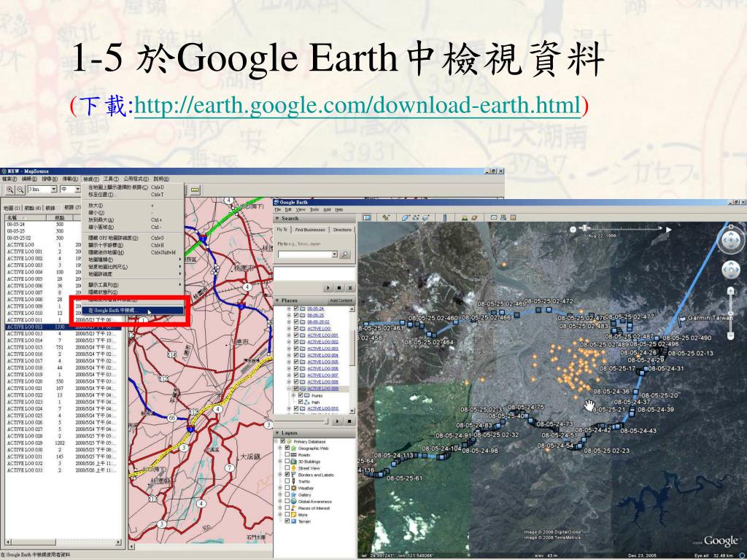Open the Tools menu in Google Earth
This screenshot has height=560, width=747.
(x=314, y=209)
